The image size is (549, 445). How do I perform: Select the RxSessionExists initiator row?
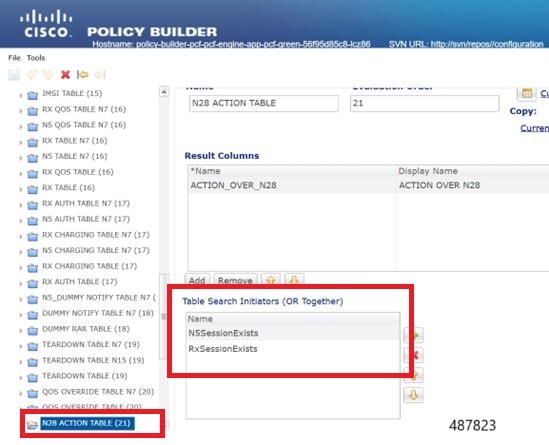tap(293, 349)
